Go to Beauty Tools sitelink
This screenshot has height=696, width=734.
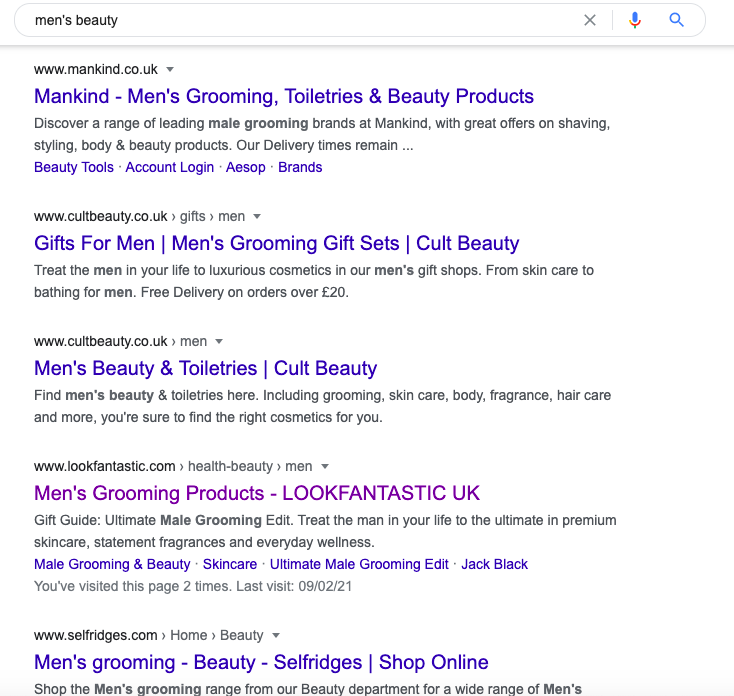coord(74,167)
